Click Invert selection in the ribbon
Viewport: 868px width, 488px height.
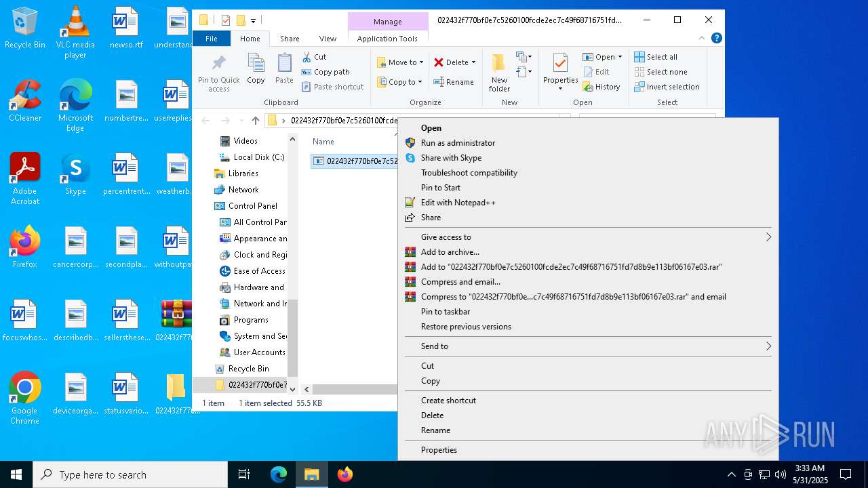click(667, 87)
